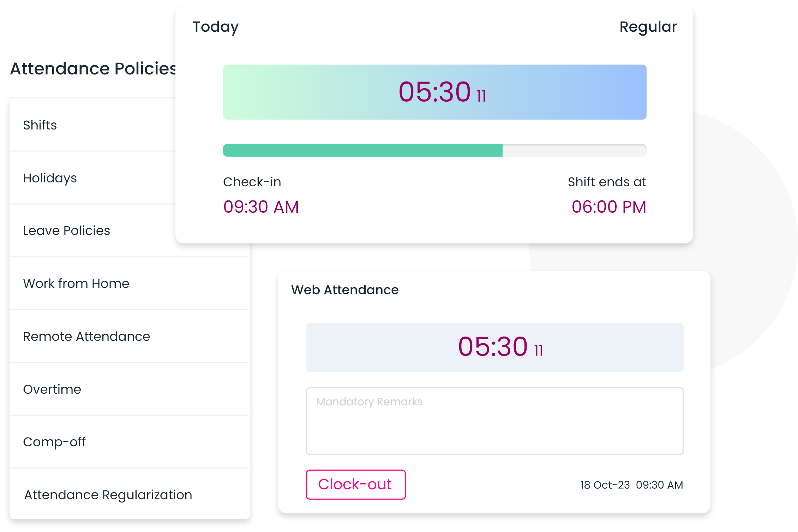Select Leave Policies from the list
The image size is (798, 532).
pos(92,230)
